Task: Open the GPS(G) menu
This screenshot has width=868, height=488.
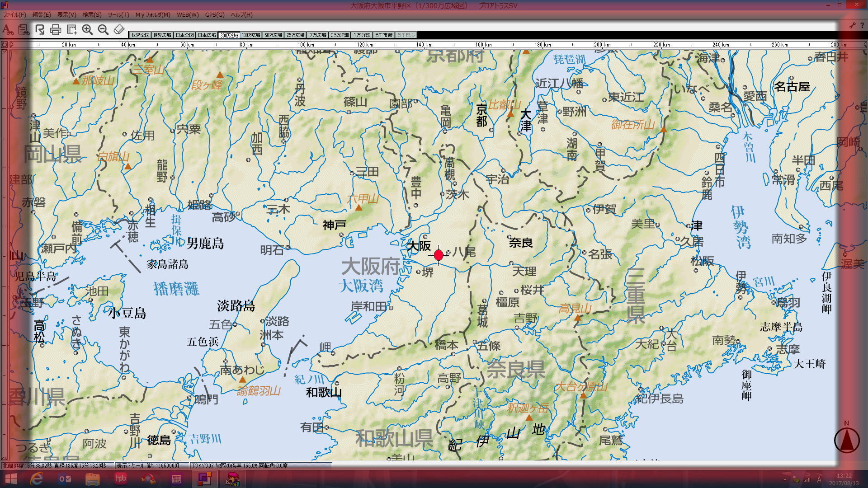Action: point(214,15)
